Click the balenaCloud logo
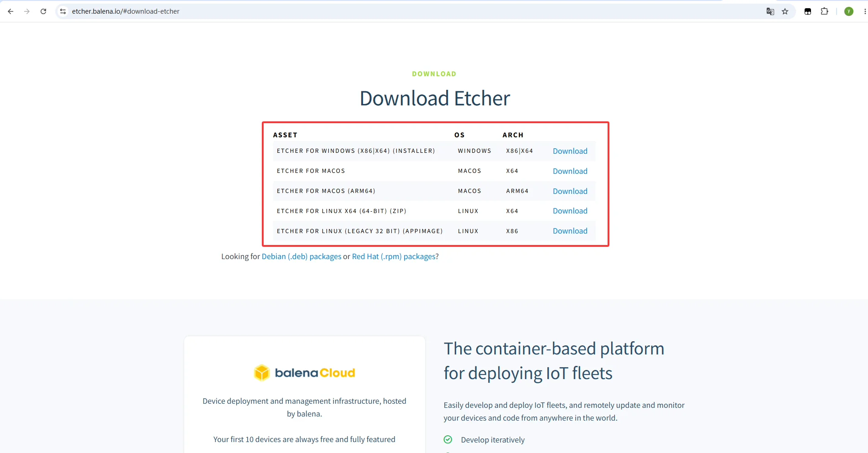The height and width of the screenshot is (453, 868). [304, 373]
